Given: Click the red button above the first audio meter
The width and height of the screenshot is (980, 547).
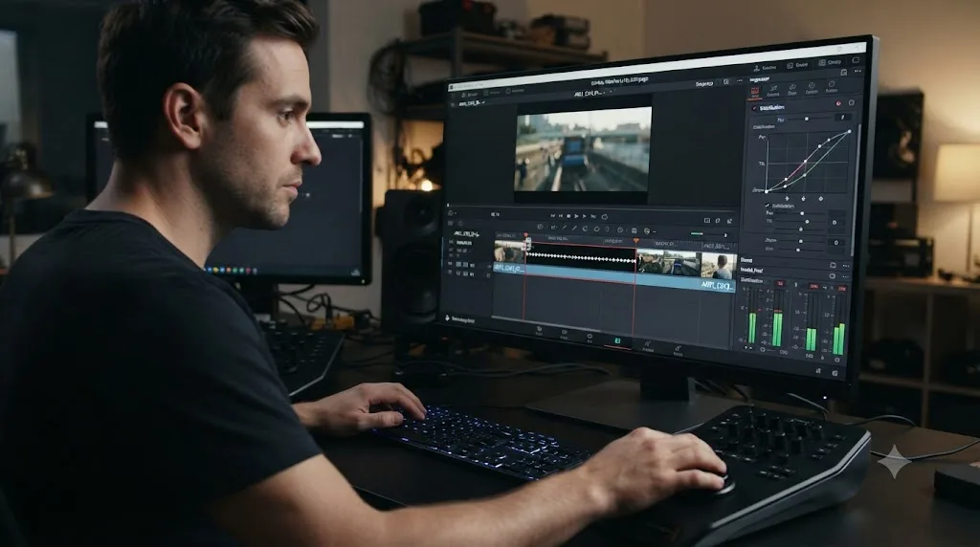Looking at the screenshot, I should click(x=780, y=283).
